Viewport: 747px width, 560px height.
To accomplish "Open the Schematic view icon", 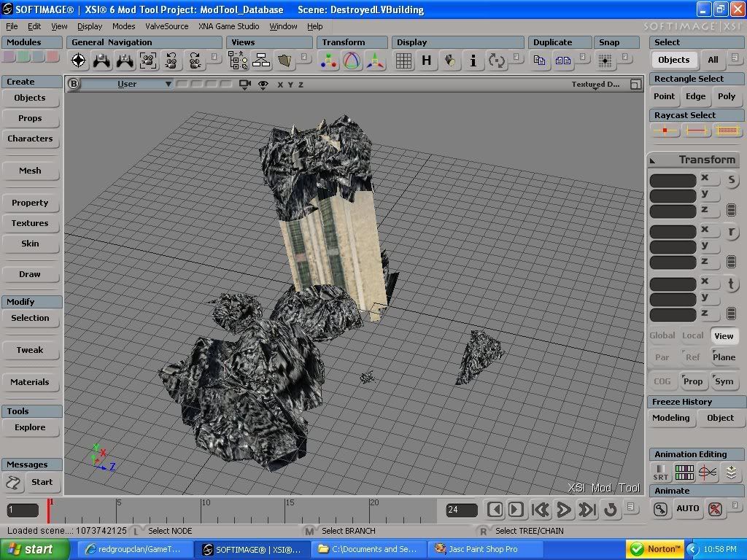I will 261,61.
